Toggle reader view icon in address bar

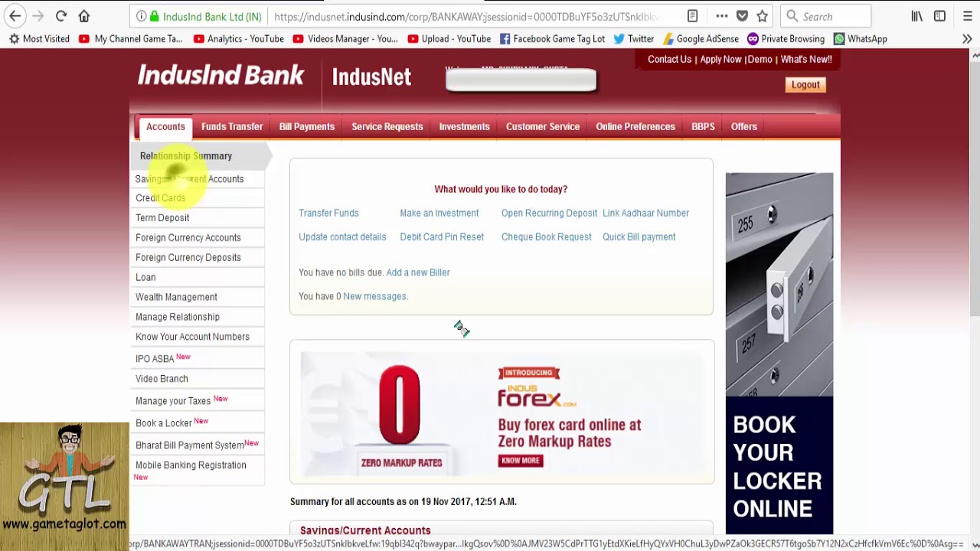coord(692,16)
